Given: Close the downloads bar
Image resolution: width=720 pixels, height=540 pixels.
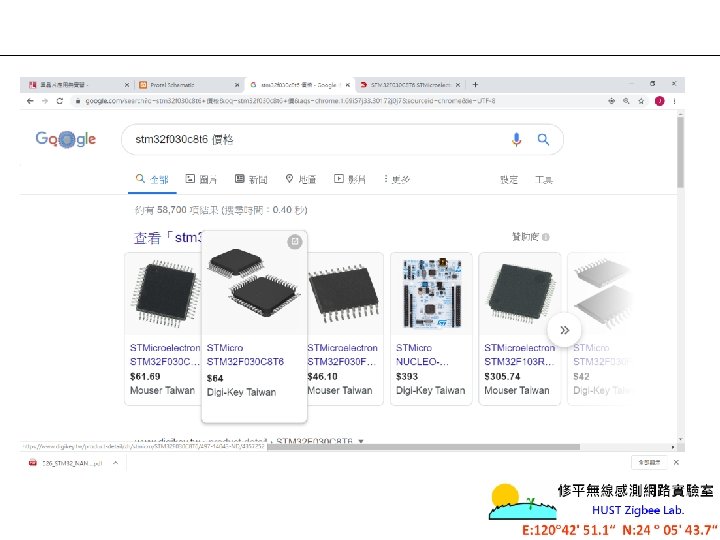Looking at the screenshot, I should pyautogui.click(x=676, y=462).
